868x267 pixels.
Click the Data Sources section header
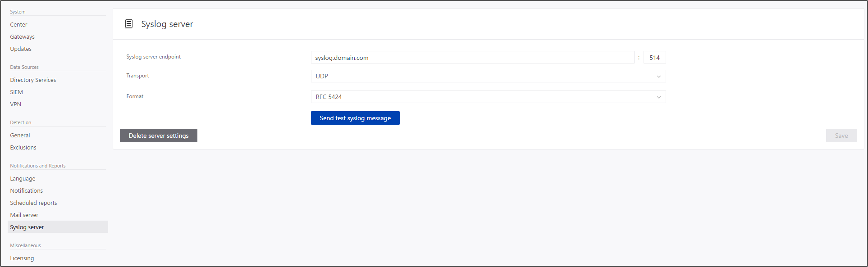point(24,67)
